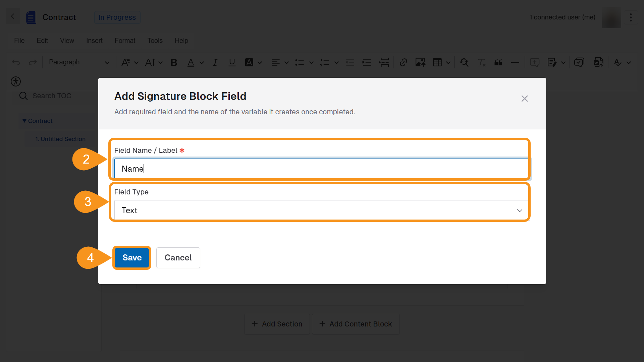Screen dimensions: 644x362
Task: Collapse the Contract tree node
Action: [24, 121]
